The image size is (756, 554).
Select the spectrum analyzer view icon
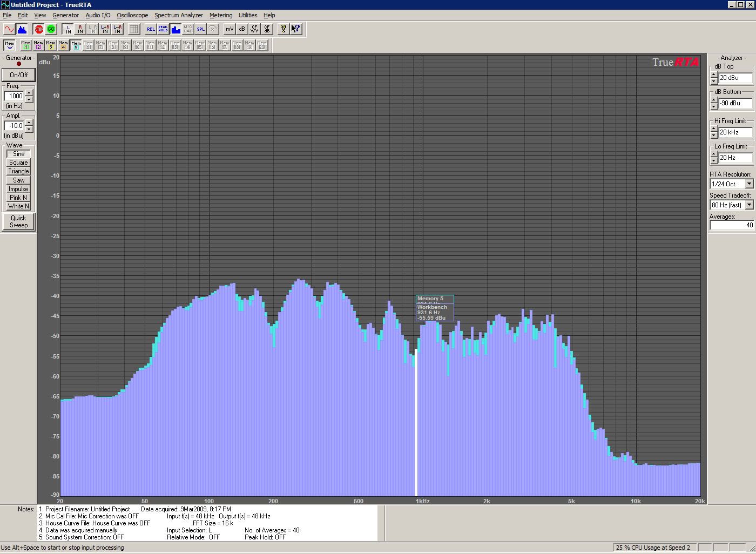tap(22, 29)
